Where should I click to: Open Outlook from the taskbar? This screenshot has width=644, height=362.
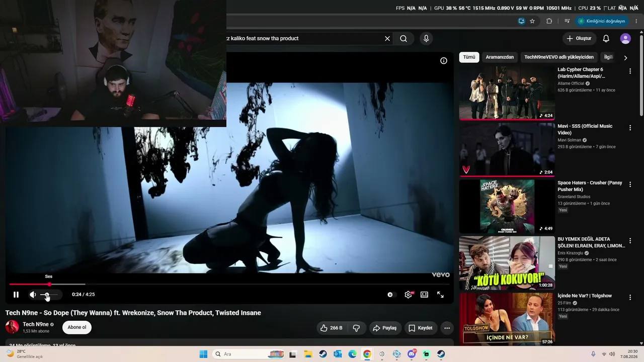click(338, 354)
